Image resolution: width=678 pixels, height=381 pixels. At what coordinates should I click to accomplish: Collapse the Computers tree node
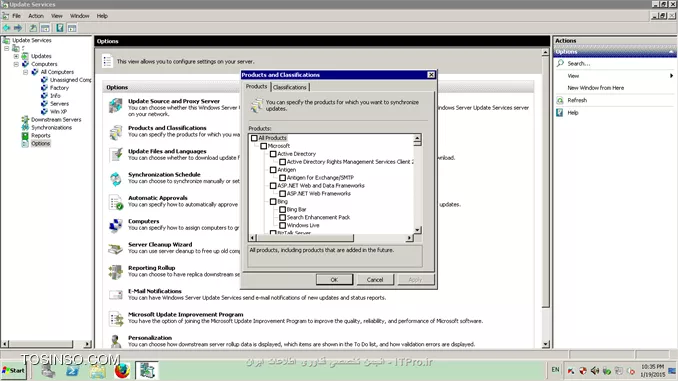(x=16, y=64)
